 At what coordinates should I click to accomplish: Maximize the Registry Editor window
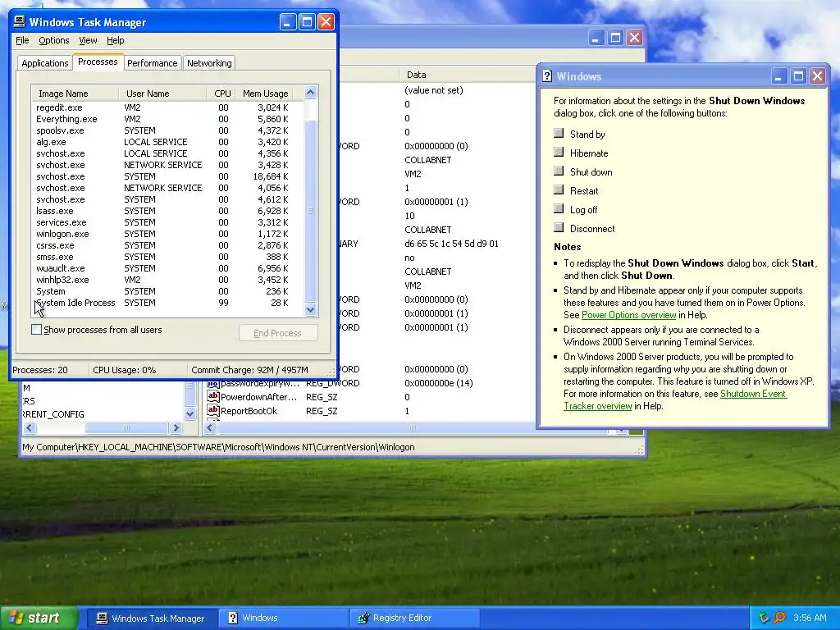[615, 38]
